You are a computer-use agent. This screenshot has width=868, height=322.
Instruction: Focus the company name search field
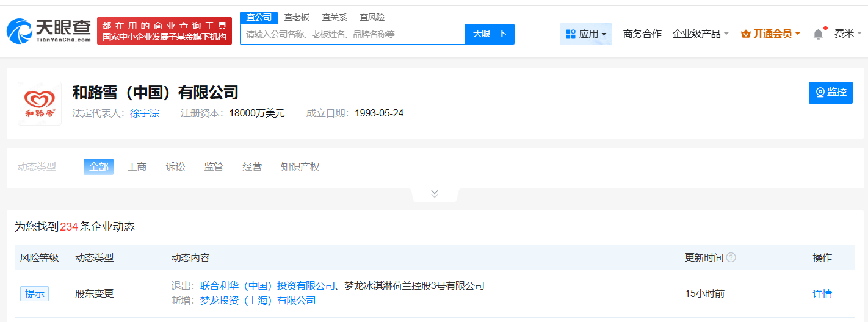pos(353,34)
